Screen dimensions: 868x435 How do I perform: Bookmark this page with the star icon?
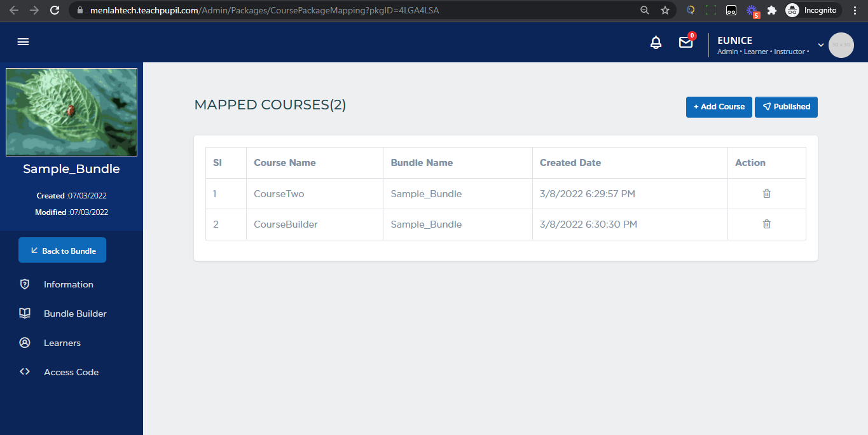(x=665, y=10)
